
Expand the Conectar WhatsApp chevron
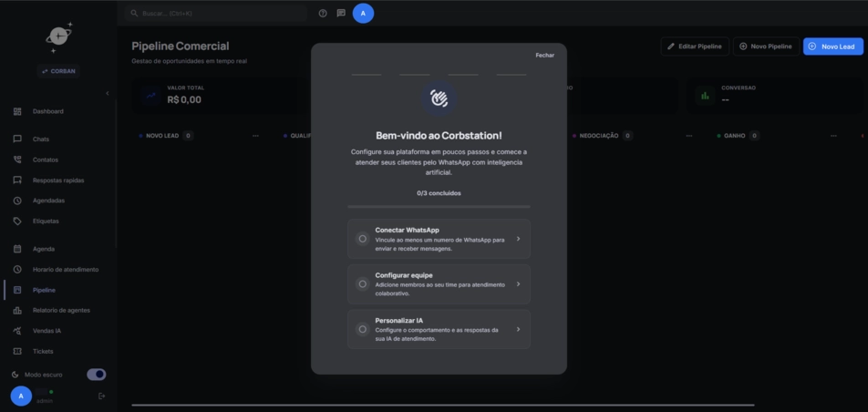click(x=518, y=239)
